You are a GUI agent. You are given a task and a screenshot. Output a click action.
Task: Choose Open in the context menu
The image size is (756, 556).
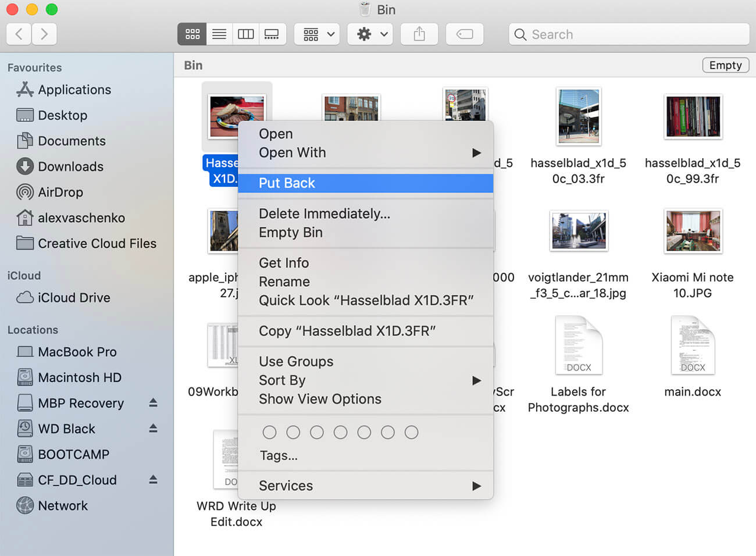[x=366, y=134]
